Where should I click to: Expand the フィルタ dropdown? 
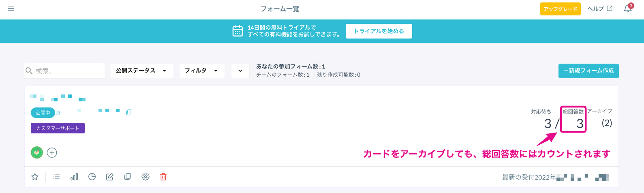click(202, 71)
